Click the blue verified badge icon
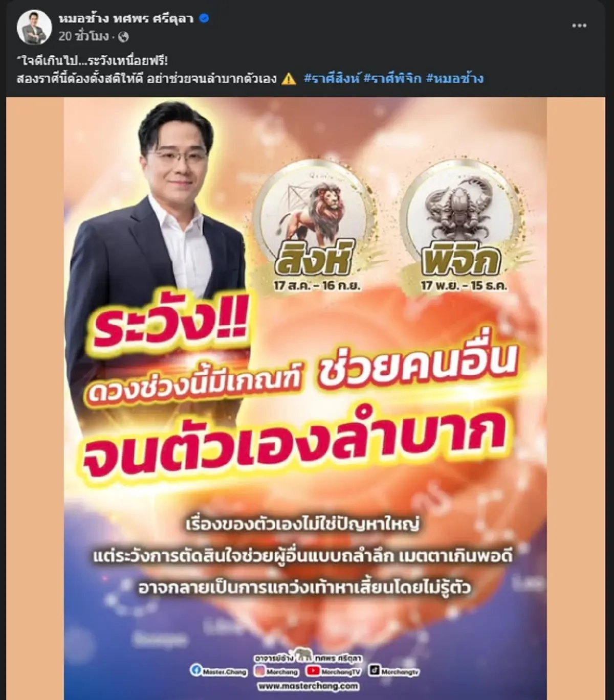614x700 pixels. (204, 19)
